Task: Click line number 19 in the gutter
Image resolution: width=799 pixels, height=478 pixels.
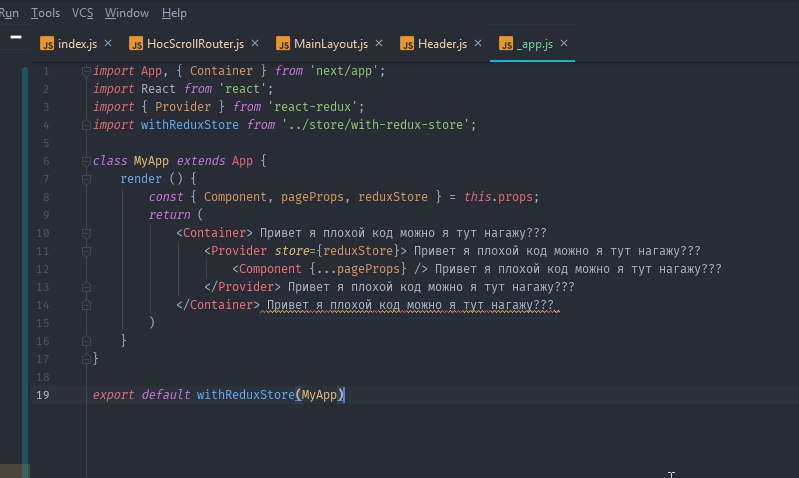Action: 43,395
